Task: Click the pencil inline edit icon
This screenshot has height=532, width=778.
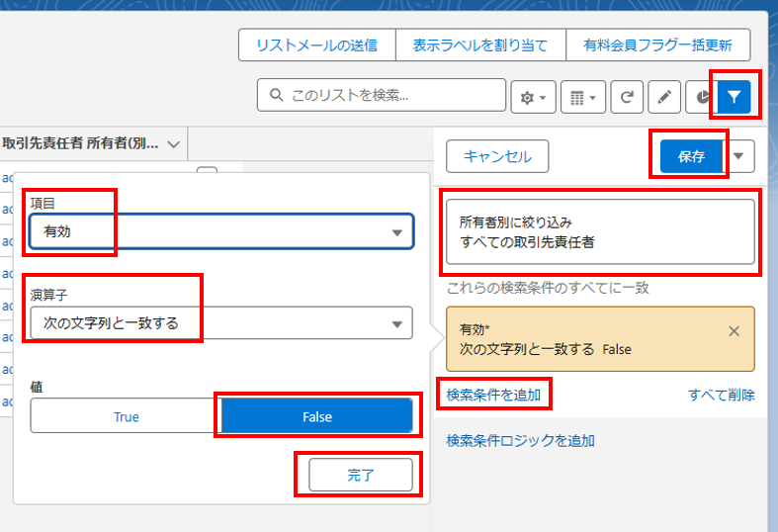Action: click(664, 97)
